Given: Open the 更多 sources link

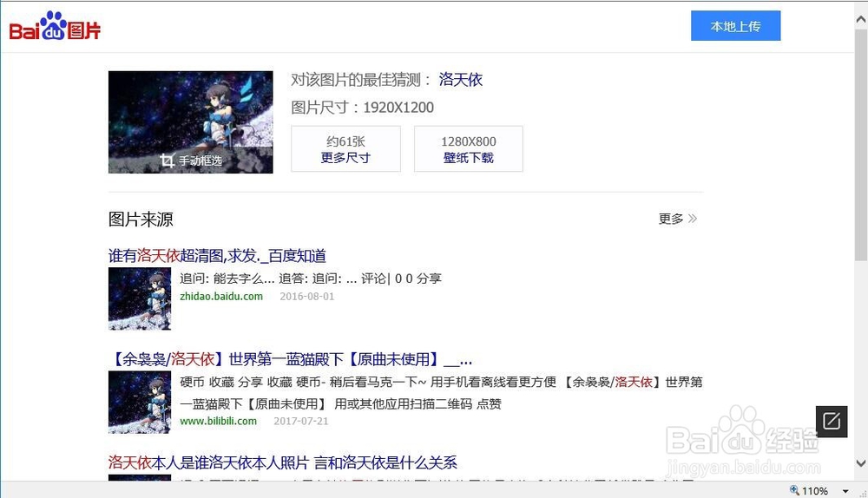Looking at the screenshot, I should point(671,219).
